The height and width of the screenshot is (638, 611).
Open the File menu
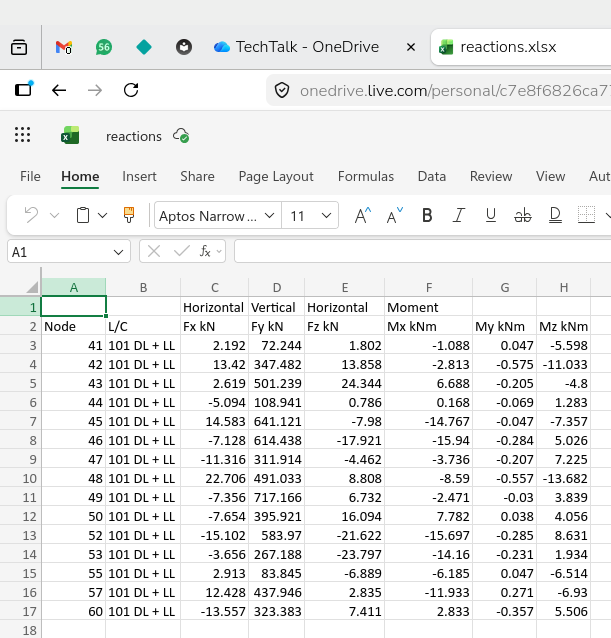tap(30, 176)
